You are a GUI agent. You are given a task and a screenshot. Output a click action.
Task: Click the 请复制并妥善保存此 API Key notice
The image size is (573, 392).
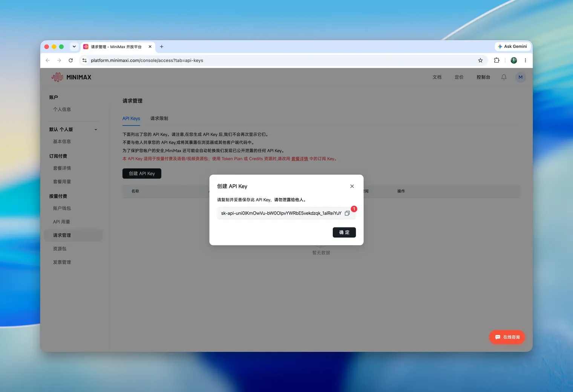click(x=262, y=200)
